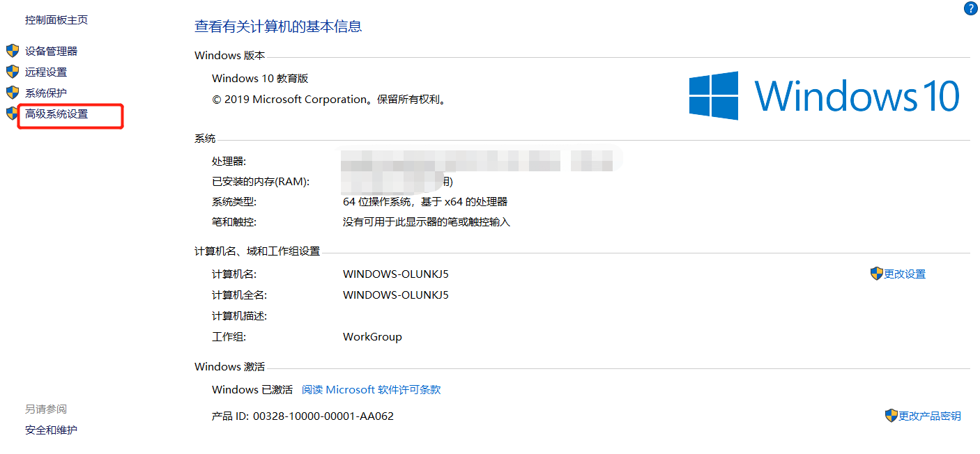
Task: Click the 笔和触控 label
Action: pyautogui.click(x=234, y=222)
